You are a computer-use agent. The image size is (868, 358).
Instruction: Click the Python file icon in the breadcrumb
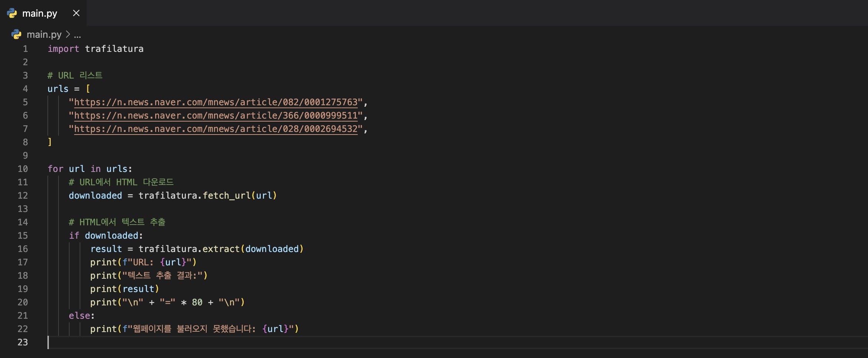(16, 34)
